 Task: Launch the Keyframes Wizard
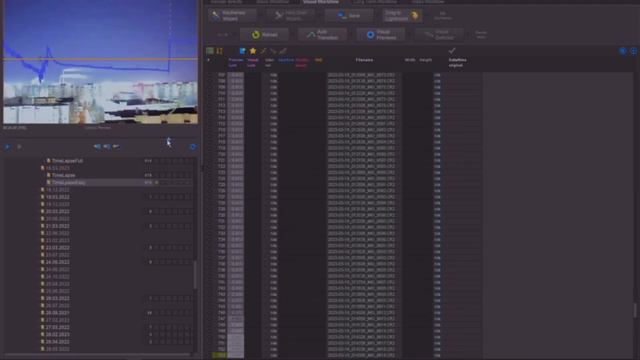click(x=232, y=16)
